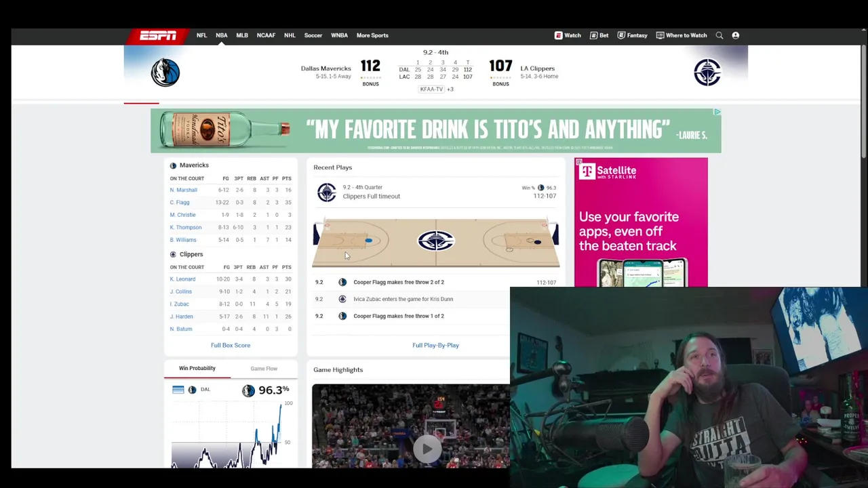The width and height of the screenshot is (868, 488).
Task: Click the Clippers heading in box score
Action: click(x=191, y=254)
